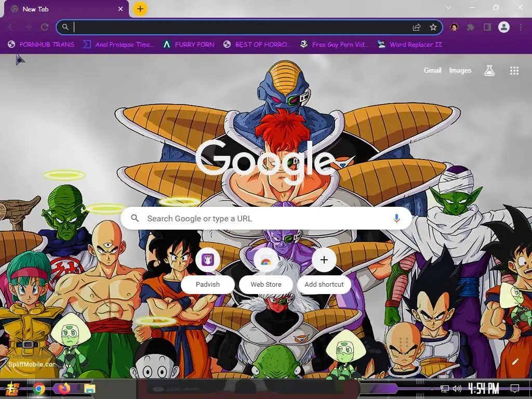The height and width of the screenshot is (399, 532).
Task: Open the network tray icon
Action: click(x=445, y=389)
